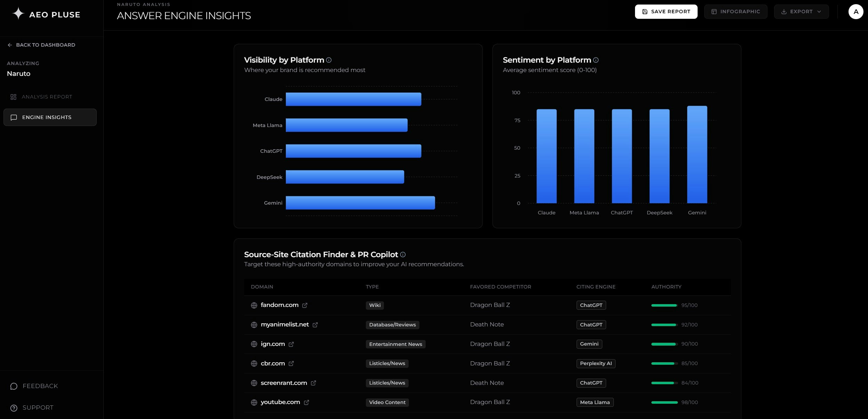Click the Video Content type tag
The height and width of the screenshot is (419, 868).
pos(387,402)
